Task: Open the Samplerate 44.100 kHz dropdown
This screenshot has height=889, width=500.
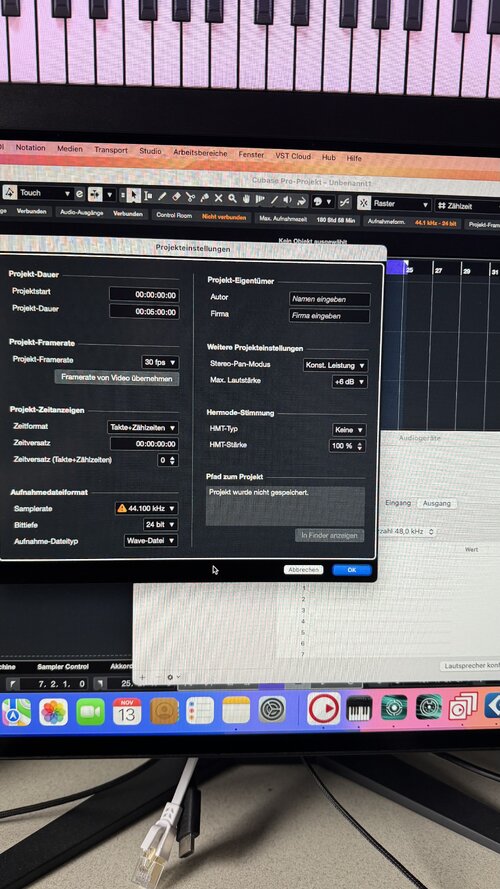Action: tap(146, 509)
